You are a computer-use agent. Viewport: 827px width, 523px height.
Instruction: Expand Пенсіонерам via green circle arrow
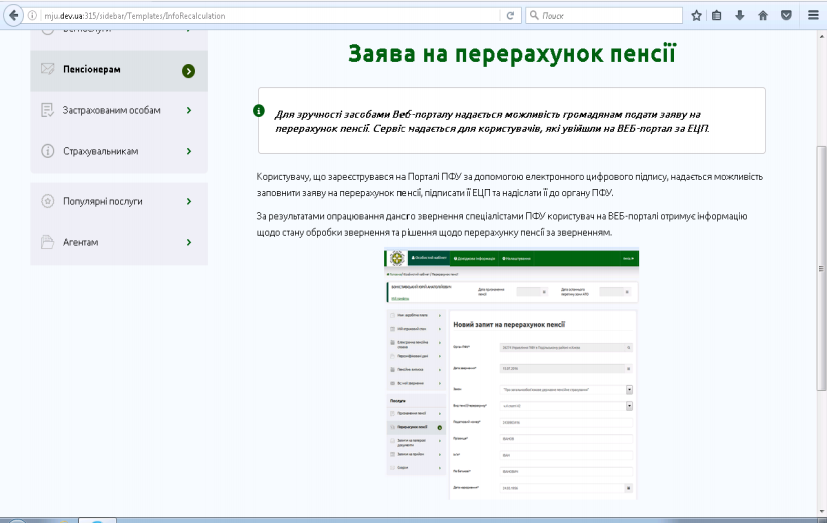point(188,71)
